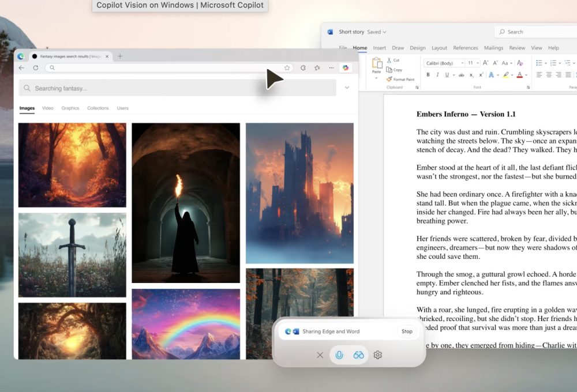Click the Word Search box
This screenshot has height=392, width=577.
[x=536, y=32]
